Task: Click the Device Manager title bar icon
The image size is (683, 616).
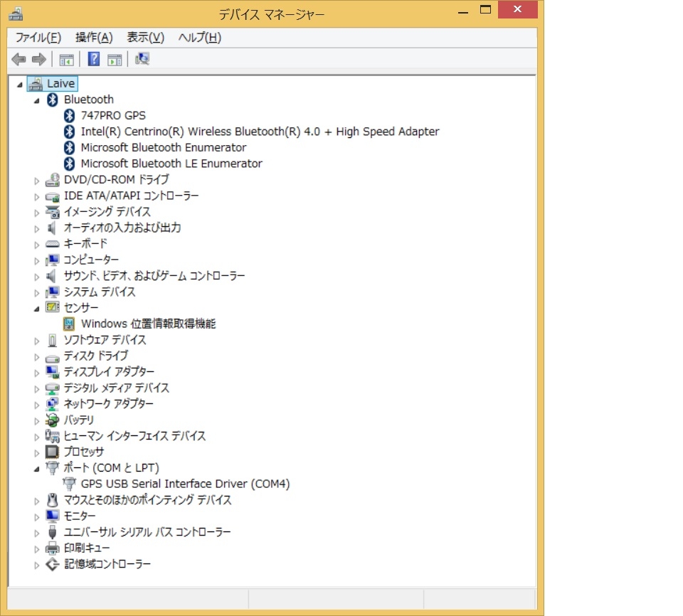Action: pos(16,14)
